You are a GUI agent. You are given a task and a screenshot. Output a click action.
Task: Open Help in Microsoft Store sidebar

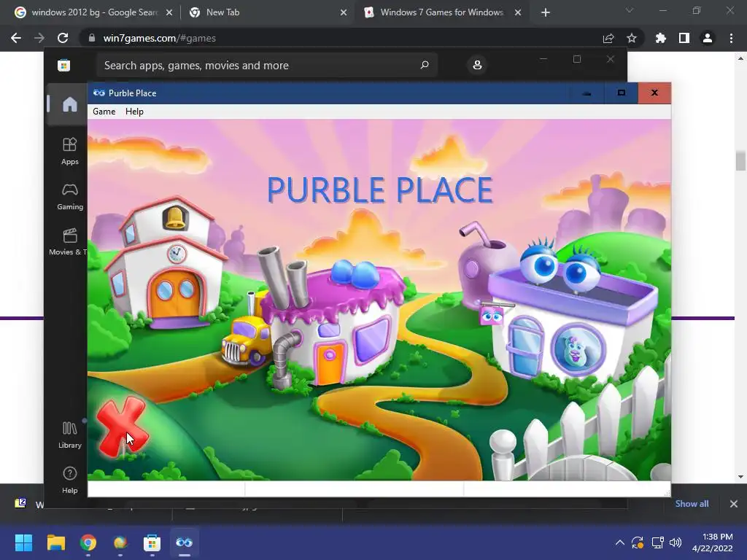pos(69,480)
